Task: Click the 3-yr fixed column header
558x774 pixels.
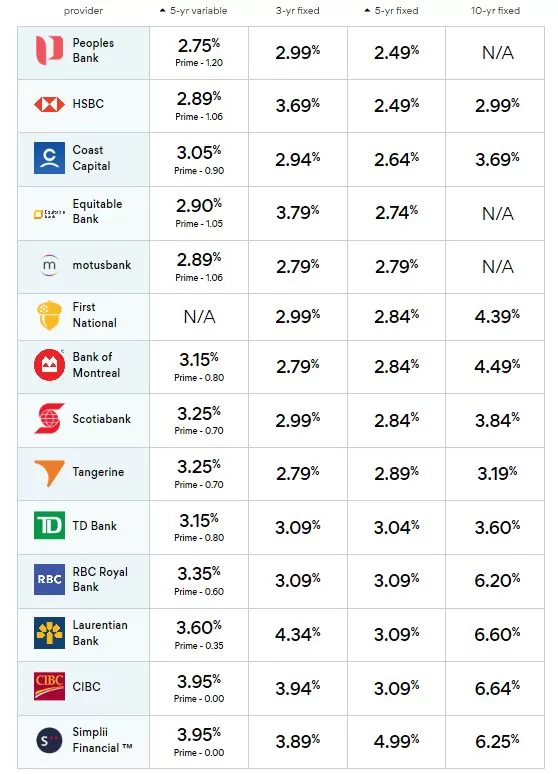Action: [297, 10]
